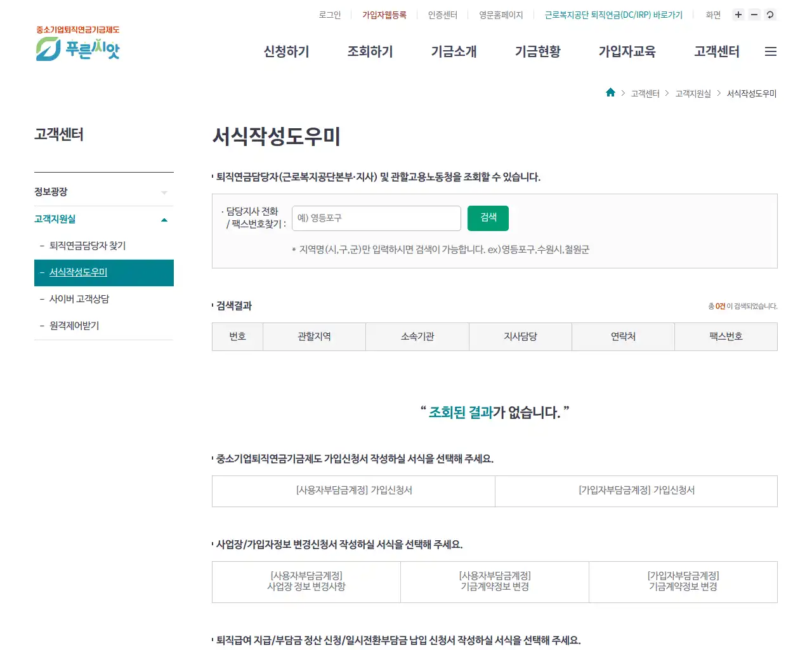Click the screen zoom in plus icon
This screenshot has height=650, width=812.
pos(738,14)
